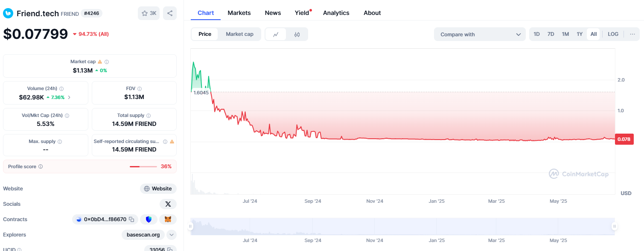Click 1.6045 opening price label
This screenshot has height=251, width=644.
(x=201, y=92)
